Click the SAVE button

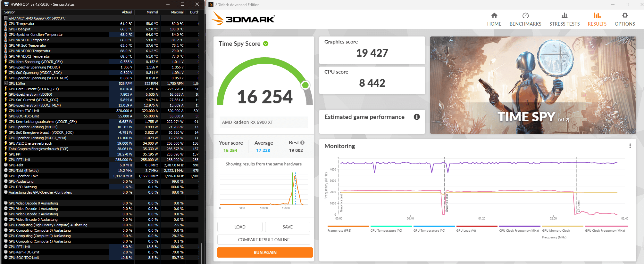tap(288, 227)
